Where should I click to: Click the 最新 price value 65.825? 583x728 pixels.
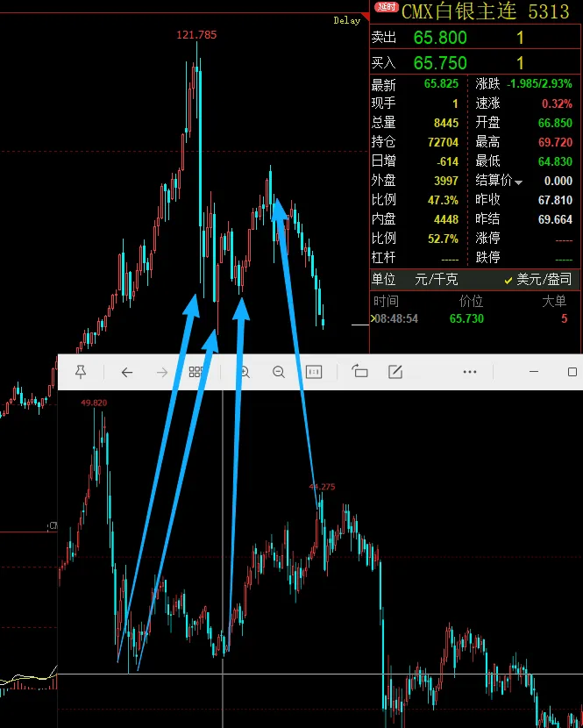click(441, 84)
